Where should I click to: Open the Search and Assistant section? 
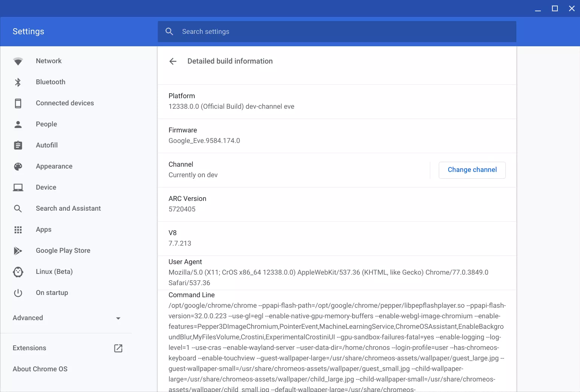point(68,208)
